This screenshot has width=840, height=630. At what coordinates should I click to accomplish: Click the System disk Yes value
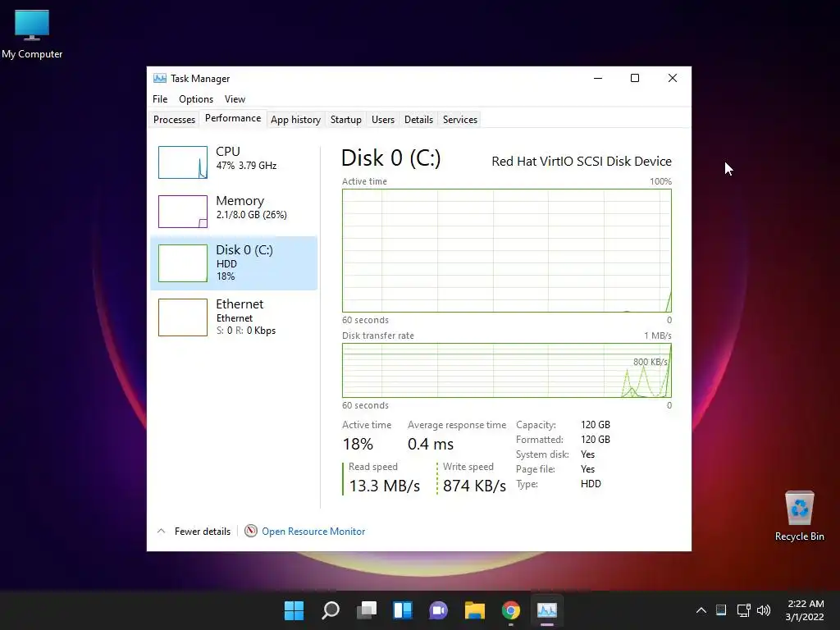(587, 454)
